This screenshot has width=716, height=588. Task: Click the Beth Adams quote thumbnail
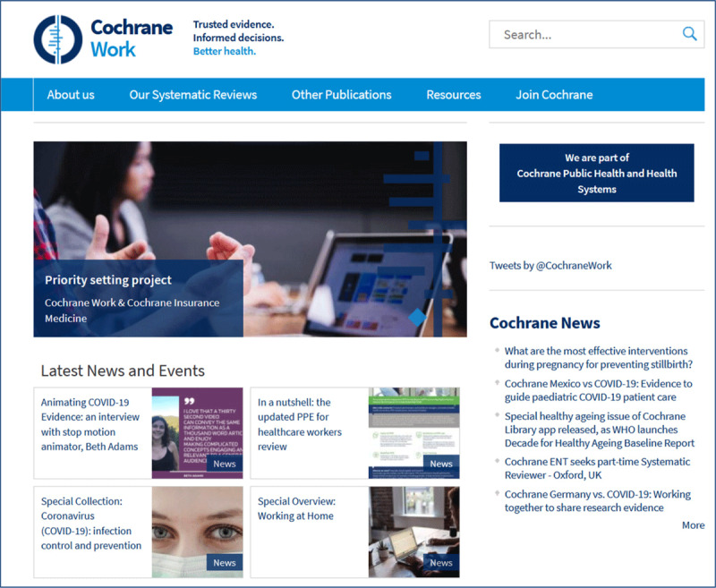197,433
